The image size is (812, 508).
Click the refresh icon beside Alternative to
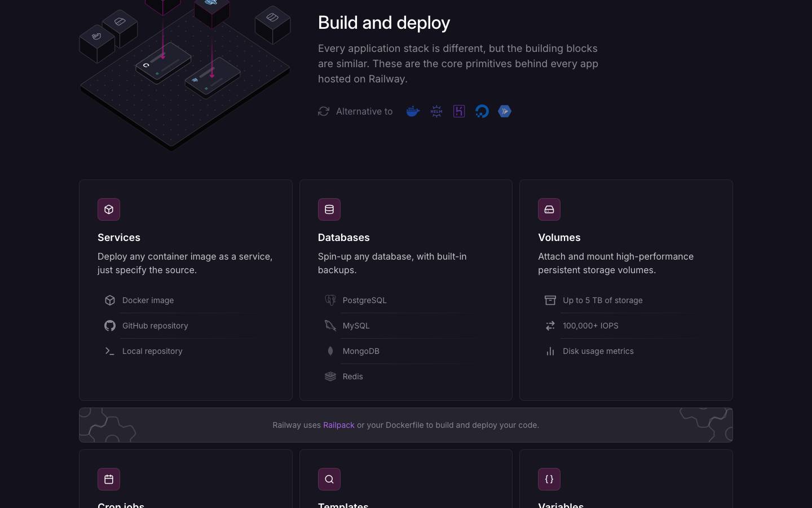pyautogui.click(x=324, y=111)
